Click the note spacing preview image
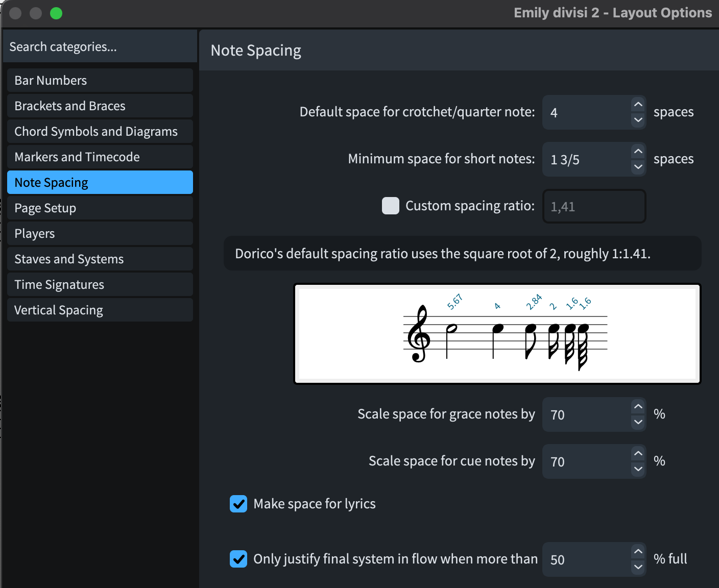719x588 pixels. point(497,334)
